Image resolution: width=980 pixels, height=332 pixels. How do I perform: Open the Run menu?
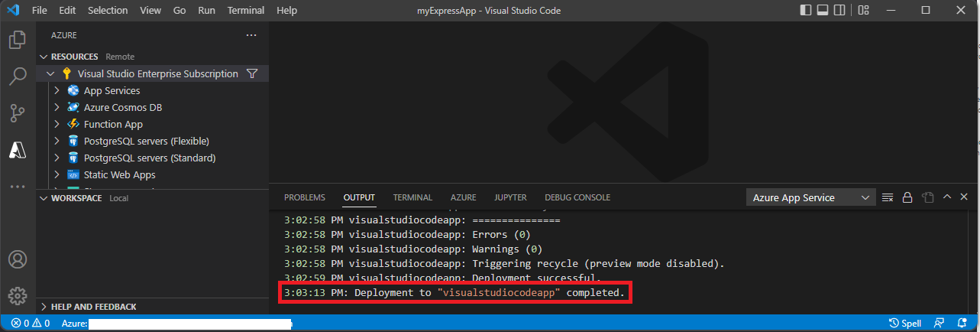pos(206,11)
